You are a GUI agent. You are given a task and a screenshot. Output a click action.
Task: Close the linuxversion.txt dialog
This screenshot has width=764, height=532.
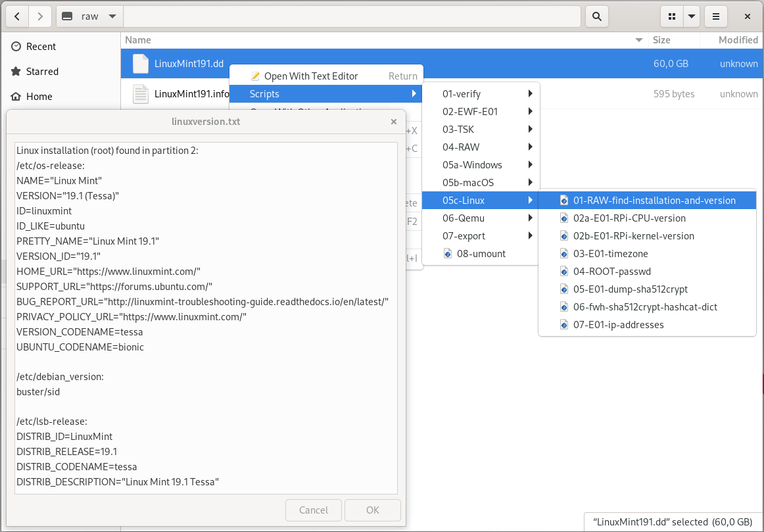[394, 122]
